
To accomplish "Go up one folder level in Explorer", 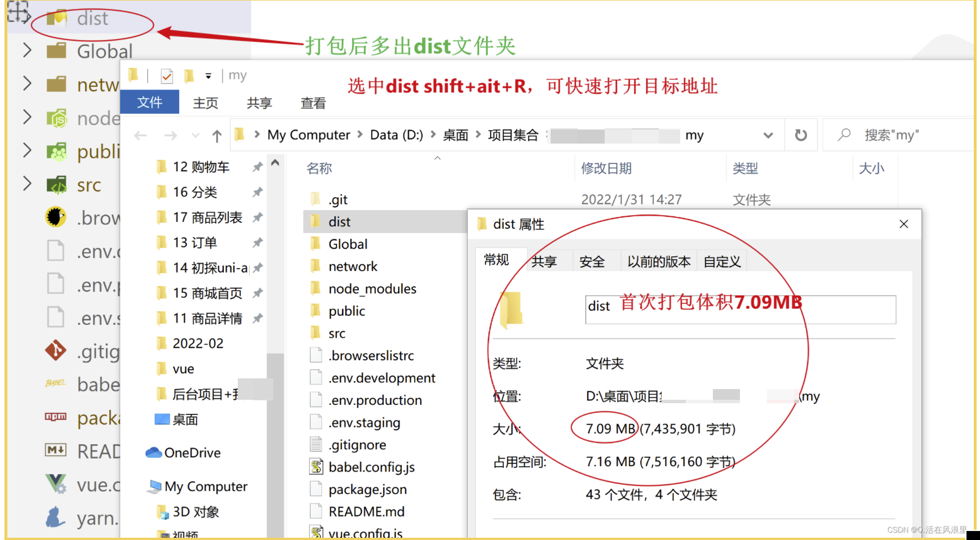I will [x=217, y=135].
